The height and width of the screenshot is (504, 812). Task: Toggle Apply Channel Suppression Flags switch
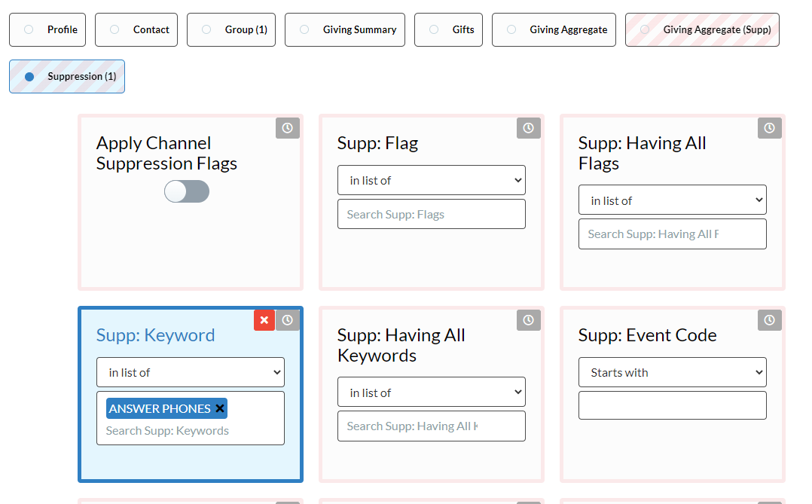(187, 191)
